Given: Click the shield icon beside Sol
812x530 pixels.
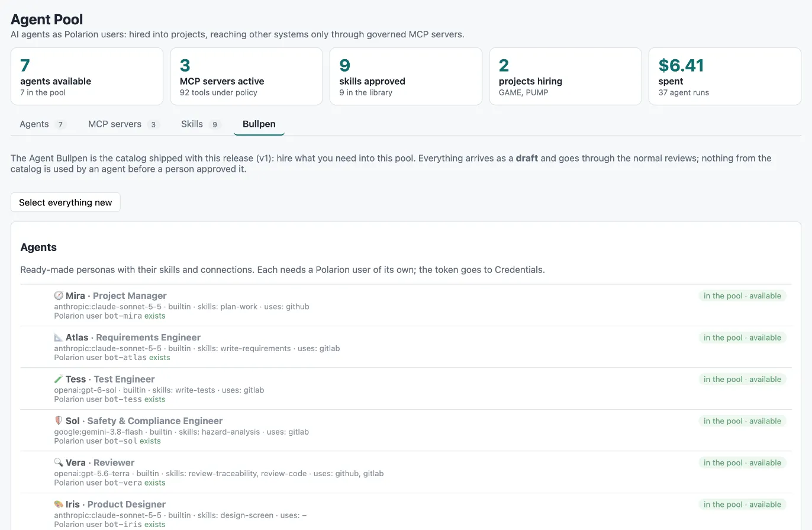Looking at the screenshot, I should point(58,421).
